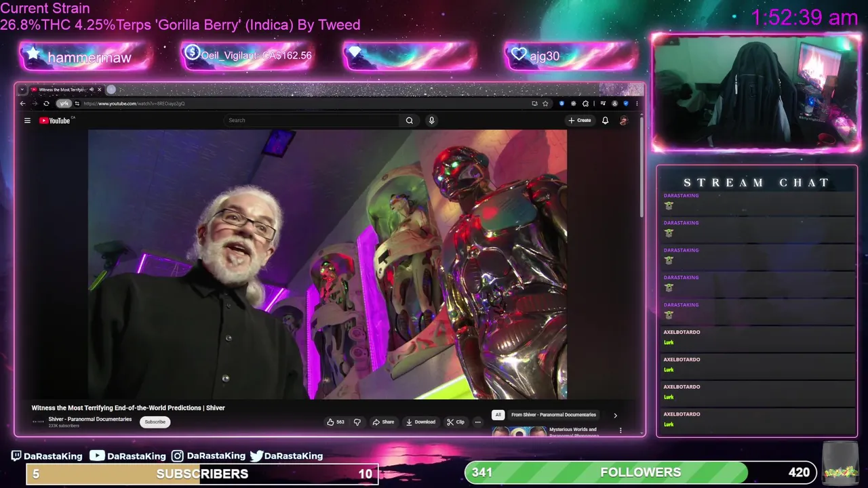The image size is (868, 488).
Task: Open the YouTube account avatar menu
Action: coord(624,121)
